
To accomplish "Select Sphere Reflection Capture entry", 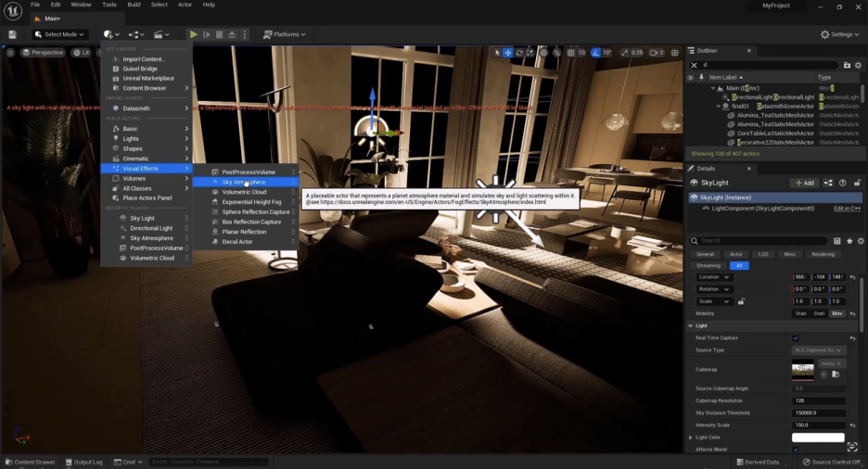I will [x=245, y=212].
